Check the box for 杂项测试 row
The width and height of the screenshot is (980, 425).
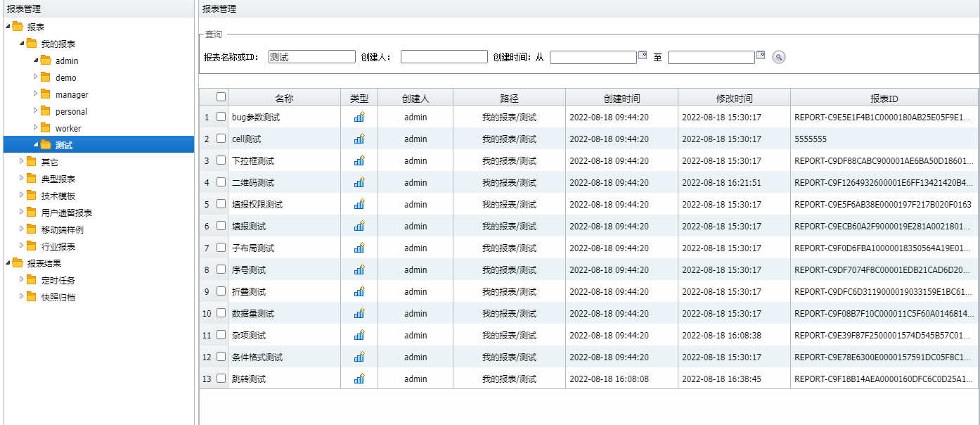point(221,335)
